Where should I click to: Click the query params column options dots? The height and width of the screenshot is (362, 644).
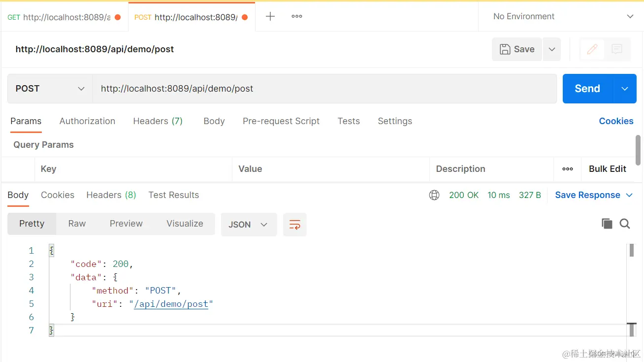pyautogui.click(x=567, y=169)
